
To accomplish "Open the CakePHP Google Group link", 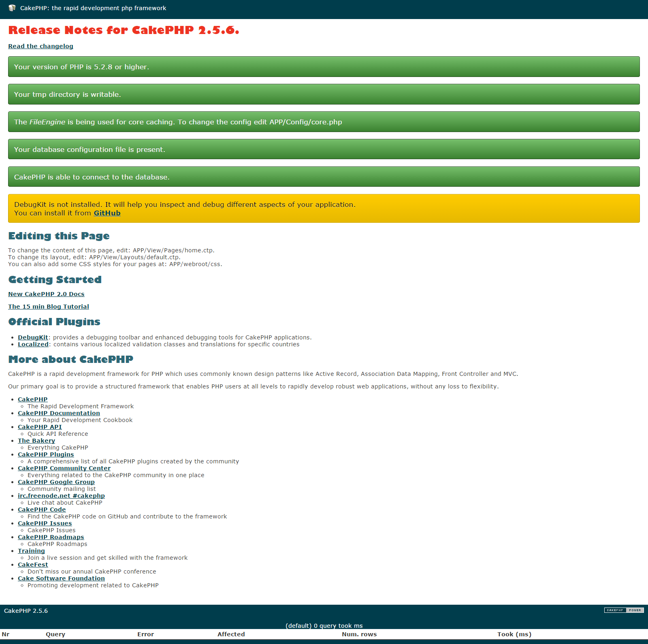I will tap(56, 482).
